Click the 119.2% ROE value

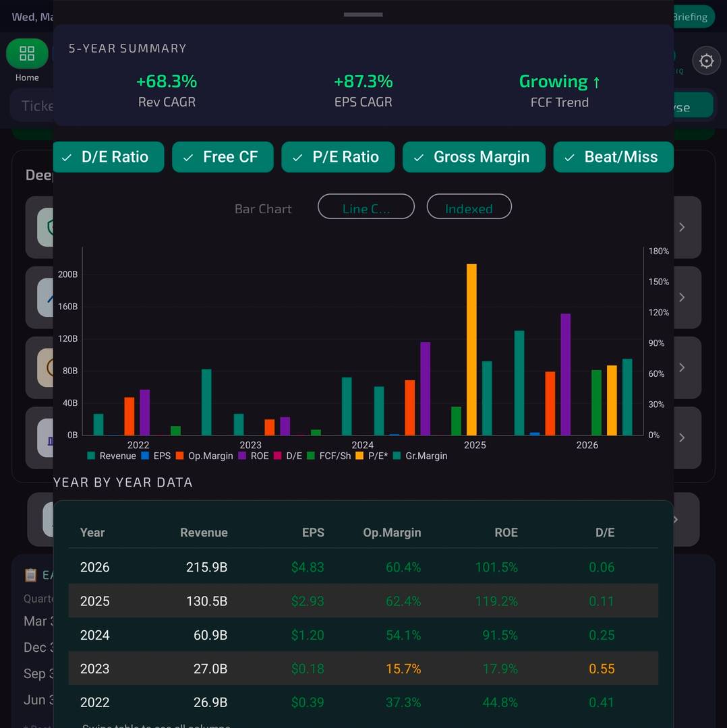tap(496, 601)
